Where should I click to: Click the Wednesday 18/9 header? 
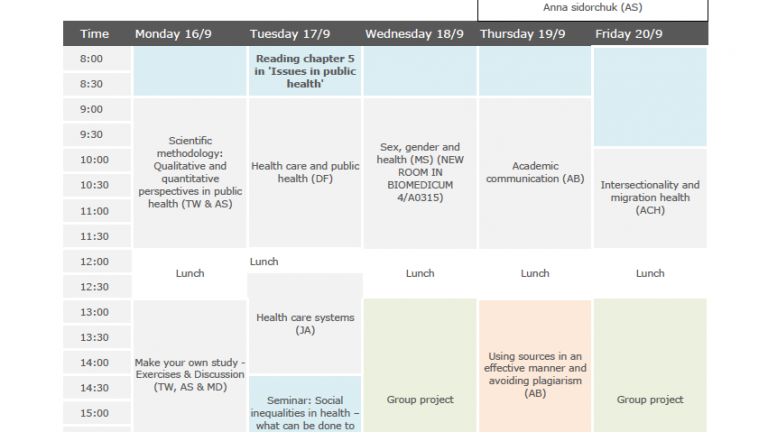click(414, 34)
